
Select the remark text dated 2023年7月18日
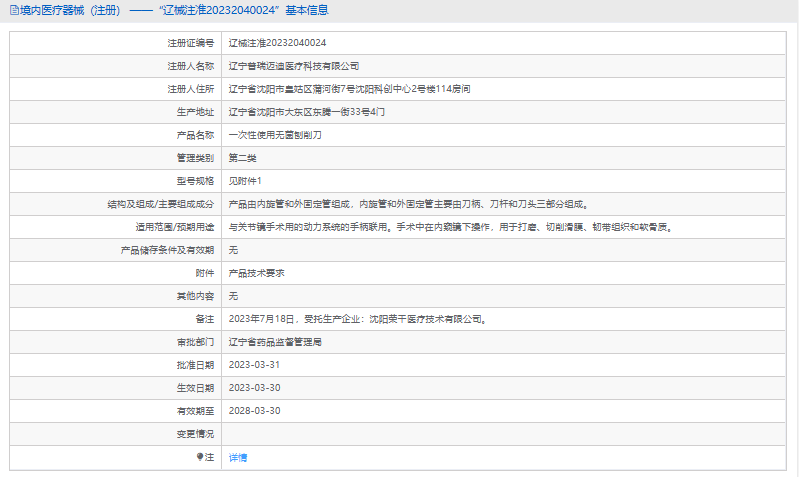359,319
